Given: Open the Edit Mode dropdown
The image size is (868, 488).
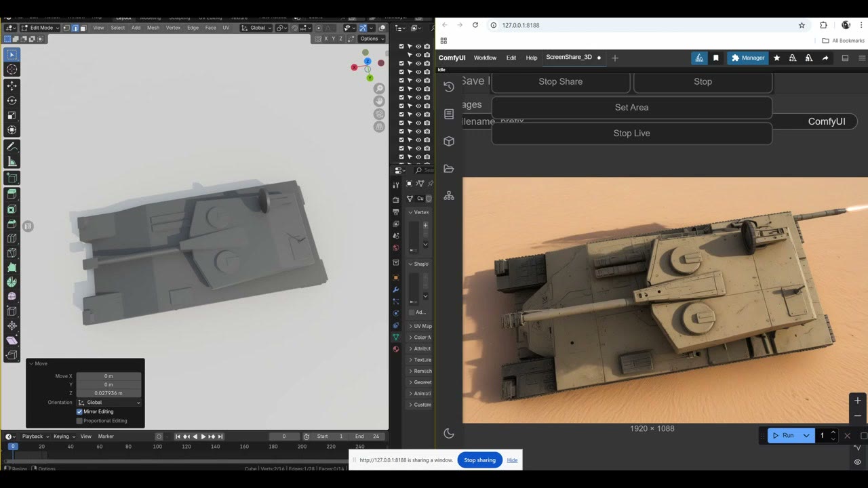Looking at the screenshot, I should click(40, 28).
